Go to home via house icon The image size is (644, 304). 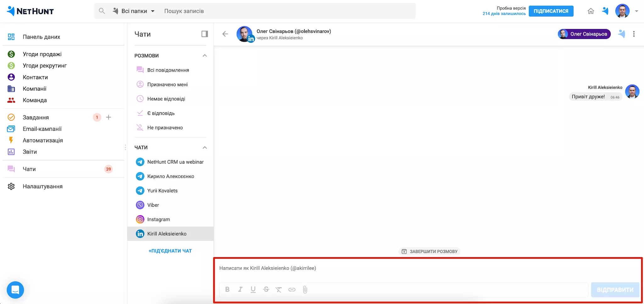pyautogui.click(x=591, y=11)
